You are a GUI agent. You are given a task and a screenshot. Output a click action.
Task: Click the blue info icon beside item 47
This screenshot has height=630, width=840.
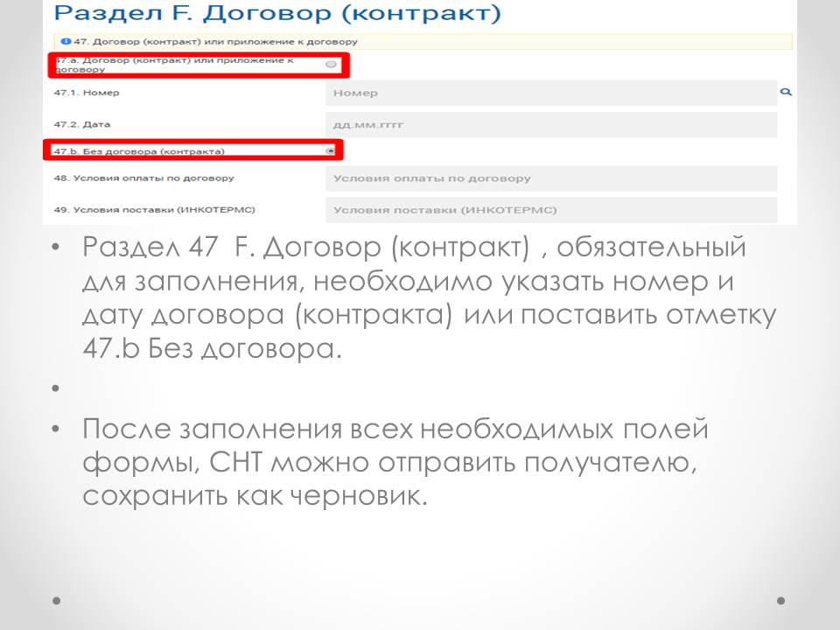click(x=65, y=41)
